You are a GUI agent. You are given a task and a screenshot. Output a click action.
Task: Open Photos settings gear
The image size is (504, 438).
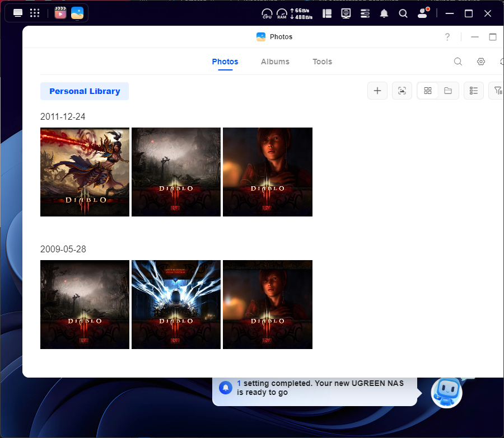481,62
